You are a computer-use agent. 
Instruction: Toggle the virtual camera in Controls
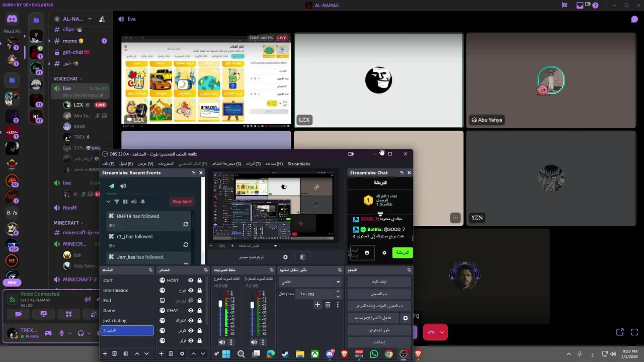click(x=373, y=318)
